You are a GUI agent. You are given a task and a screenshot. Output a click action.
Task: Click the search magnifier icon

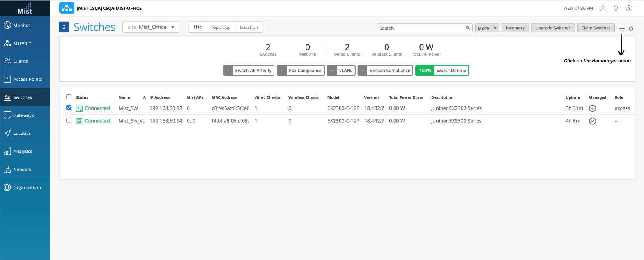[x=468, y=28]
